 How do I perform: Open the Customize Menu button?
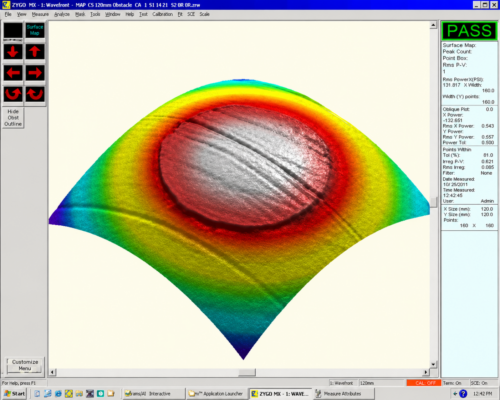click(25, 365)
